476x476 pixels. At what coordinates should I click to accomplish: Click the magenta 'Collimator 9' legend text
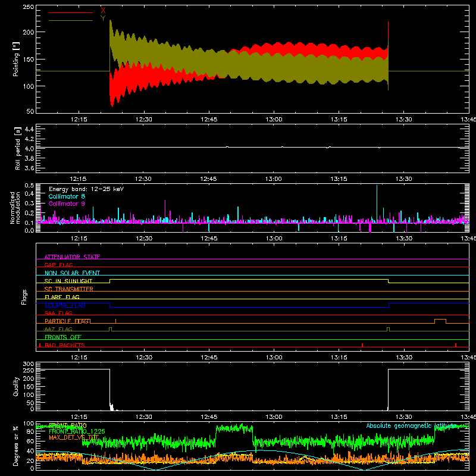click(x=67, y=203)
